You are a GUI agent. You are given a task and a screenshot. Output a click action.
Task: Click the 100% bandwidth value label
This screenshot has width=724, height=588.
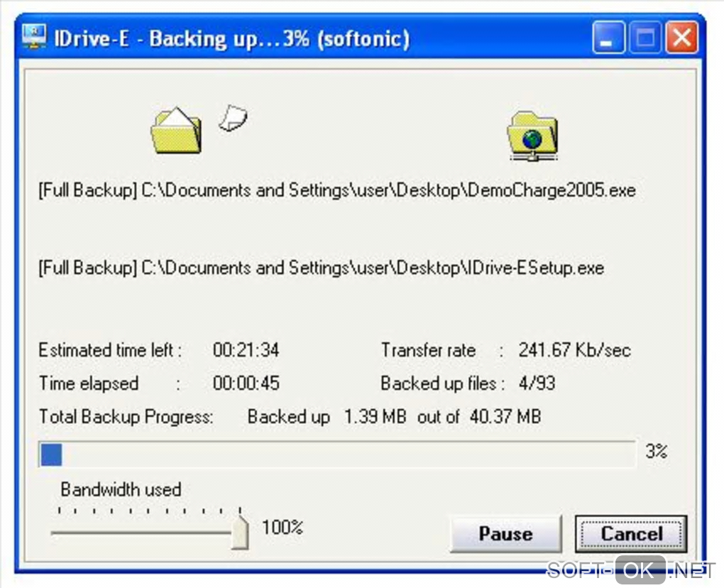(282, 527)
